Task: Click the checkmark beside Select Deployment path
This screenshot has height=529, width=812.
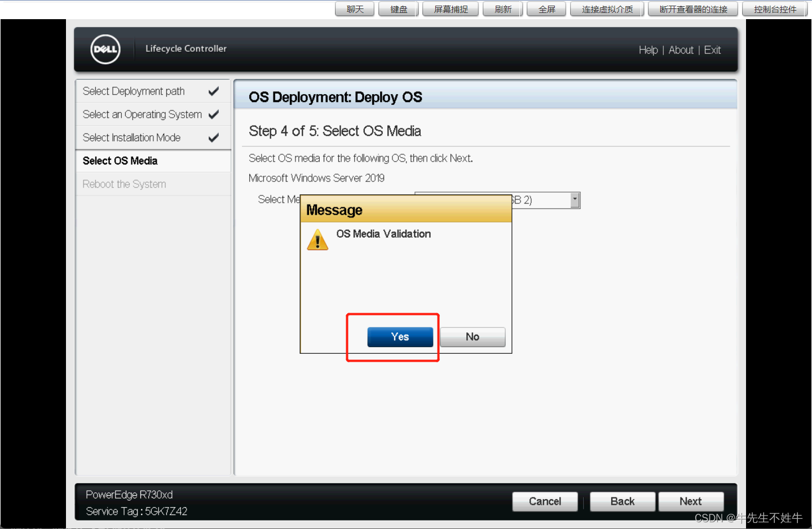Action: [214, 91]
